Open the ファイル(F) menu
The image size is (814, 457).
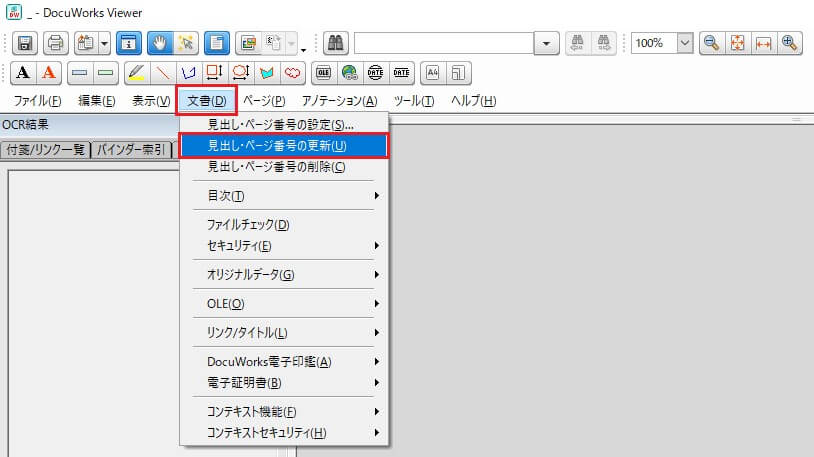(x=37, y=100)
